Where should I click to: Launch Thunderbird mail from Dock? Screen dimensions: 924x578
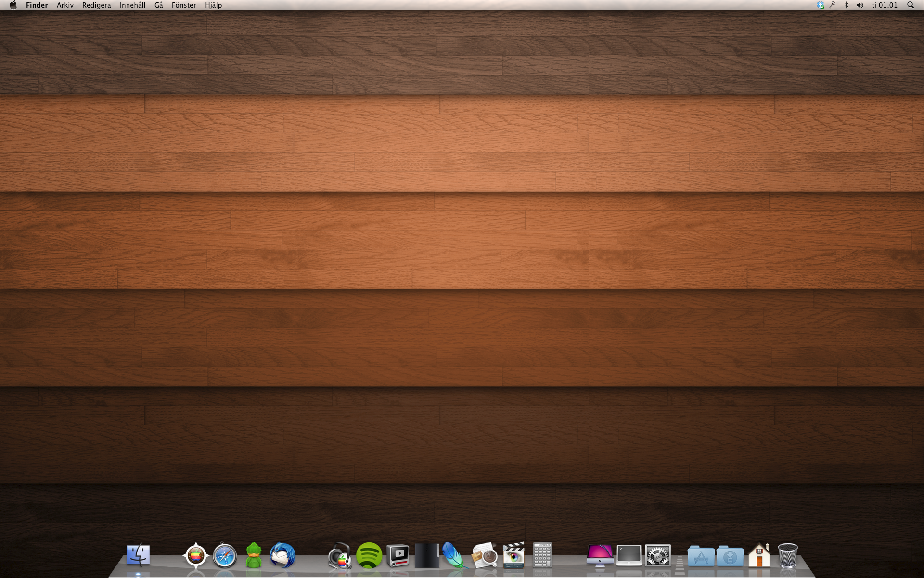(x=282, y=555)
